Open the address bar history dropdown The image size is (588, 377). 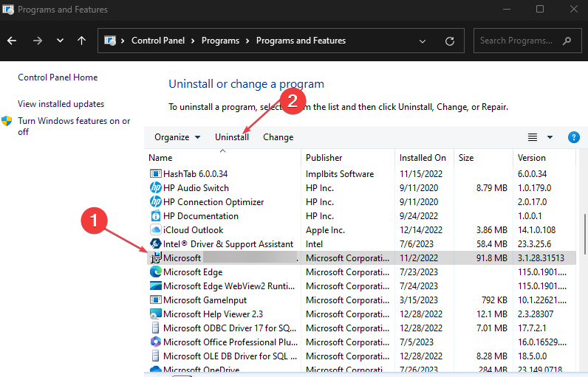tap(423, 41)
